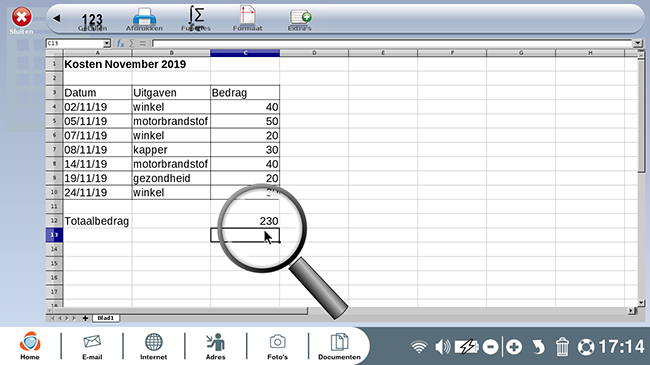
Task: Select row 13 header
Action: (54, 235)
